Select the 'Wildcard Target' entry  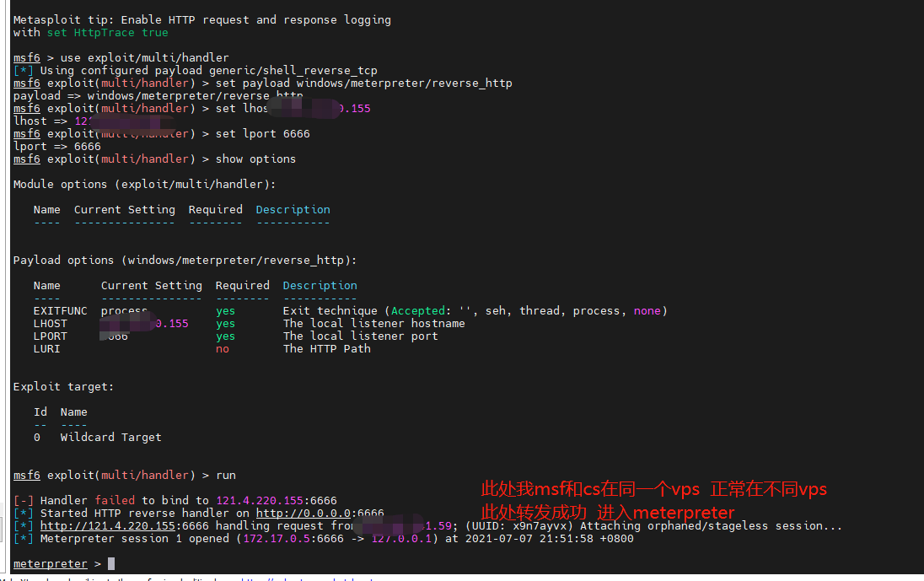coord(110,437)
